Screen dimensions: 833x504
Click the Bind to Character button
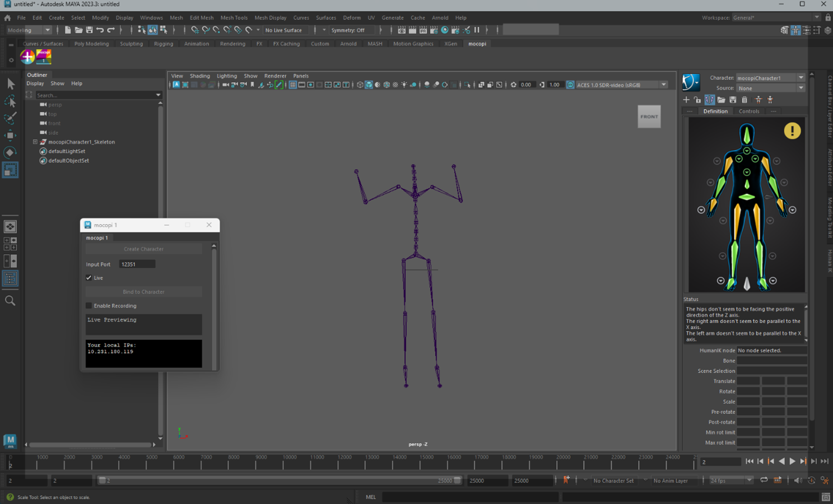click(143, 292)
